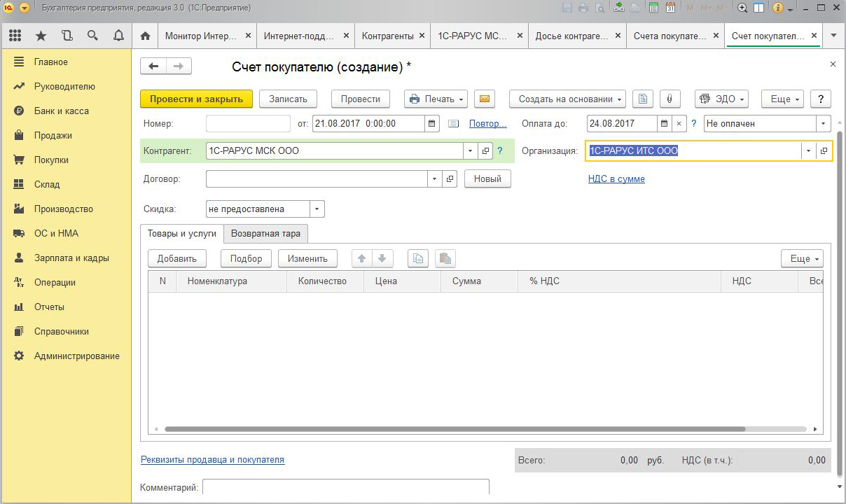
Task: Open Favorites star icon
Action: pyautogui.click(x=41, y=36)
